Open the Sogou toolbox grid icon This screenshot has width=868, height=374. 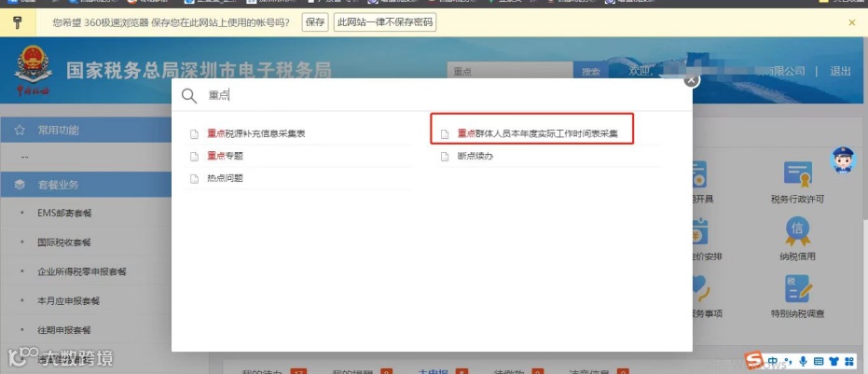(848, 361)
